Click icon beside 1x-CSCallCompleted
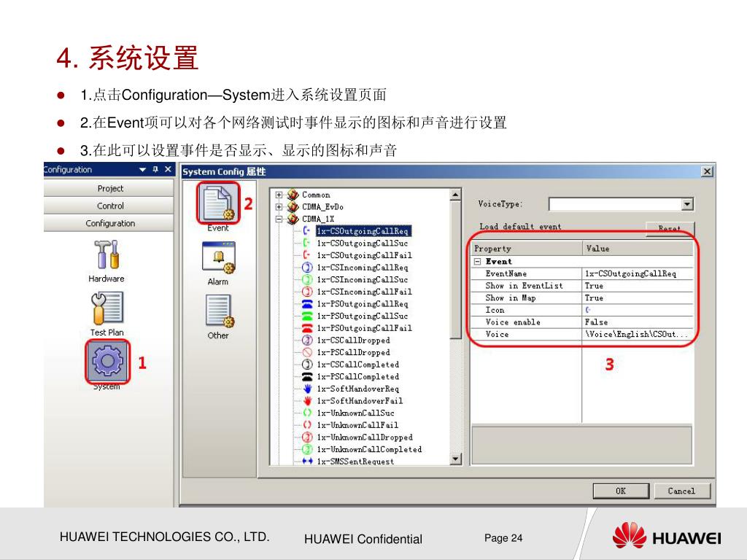Viewport: 747px width, 560px height. click(307, 365)
